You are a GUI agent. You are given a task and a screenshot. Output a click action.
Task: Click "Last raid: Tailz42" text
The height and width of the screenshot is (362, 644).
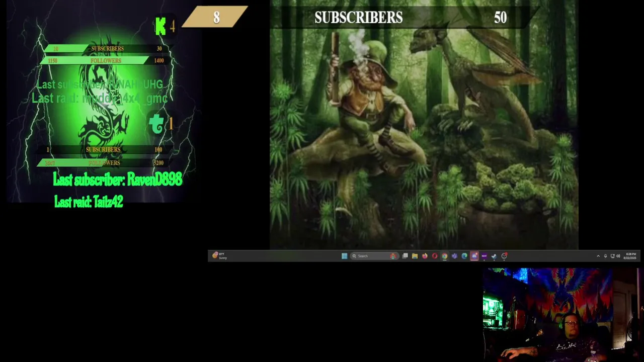[x=89, y=202]
